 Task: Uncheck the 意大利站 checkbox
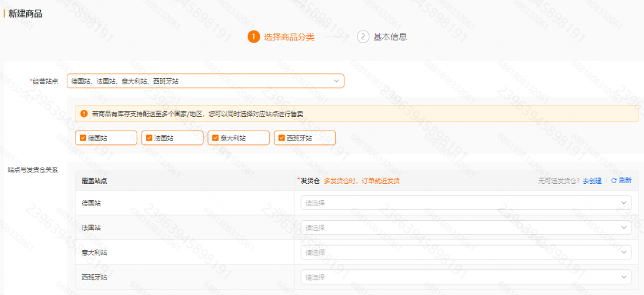(215, 138)
